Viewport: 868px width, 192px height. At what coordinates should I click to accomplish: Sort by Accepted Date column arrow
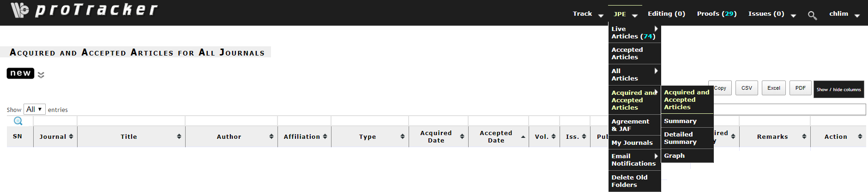523,136
